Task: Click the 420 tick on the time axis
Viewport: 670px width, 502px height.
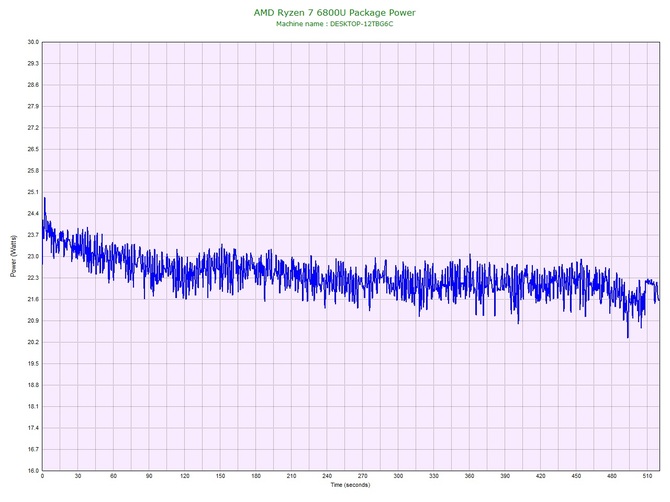Action: (541, 476)
